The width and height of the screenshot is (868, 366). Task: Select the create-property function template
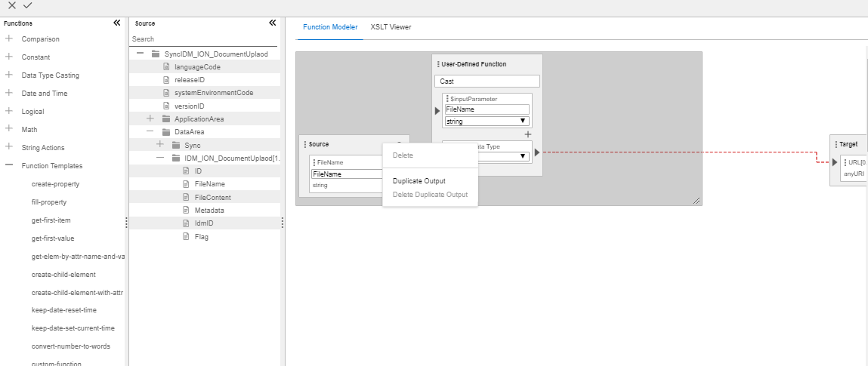click(55, 184)
